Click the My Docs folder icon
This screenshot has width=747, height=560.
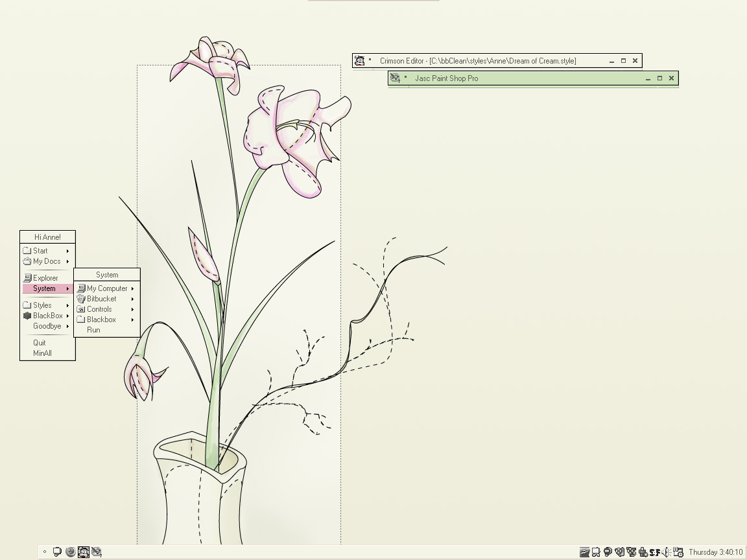pos(27,261)
